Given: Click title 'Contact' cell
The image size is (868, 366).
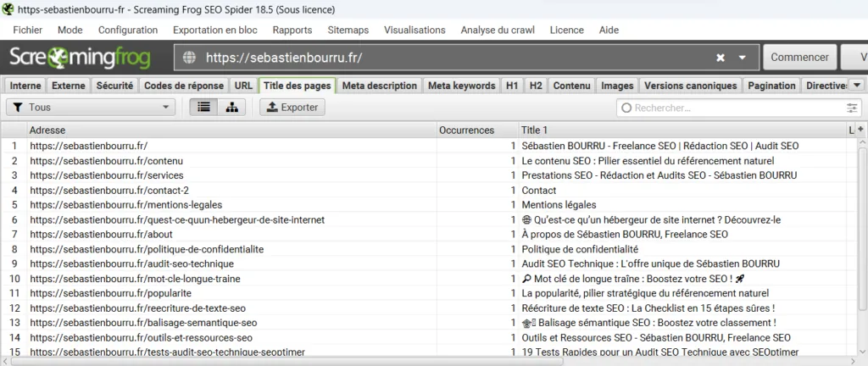Looking at the screenshot, I should coord(682,190).
